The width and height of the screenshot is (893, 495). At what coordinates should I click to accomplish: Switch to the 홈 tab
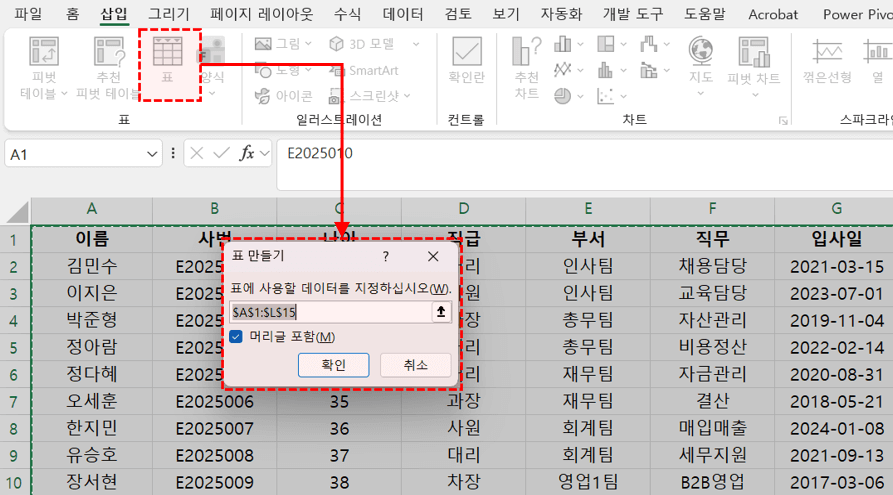click(x=73, y=14)
